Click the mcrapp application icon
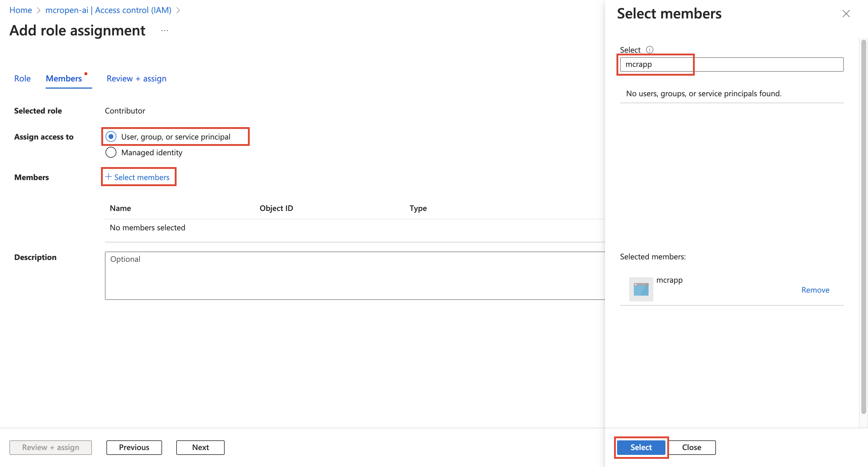The width and height of the screenshot is (868, 467). pyautogui.click(x=641, y=289)
